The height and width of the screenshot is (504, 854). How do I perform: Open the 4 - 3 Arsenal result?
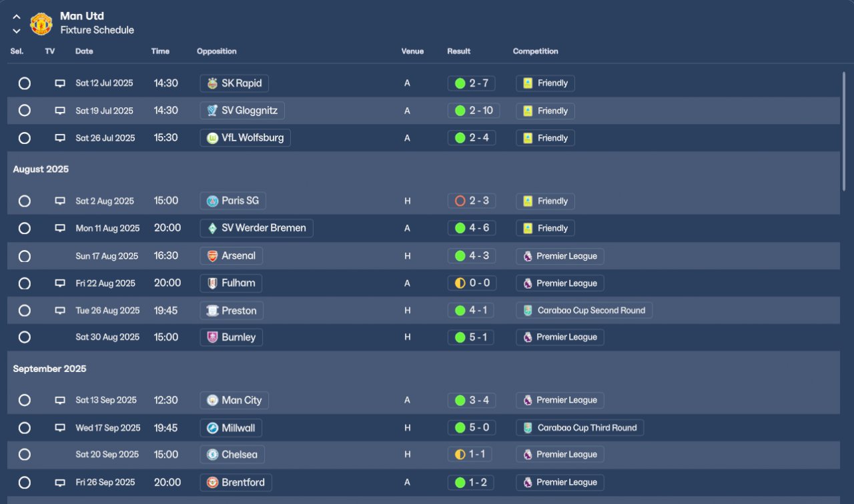[x=472, y=256]
